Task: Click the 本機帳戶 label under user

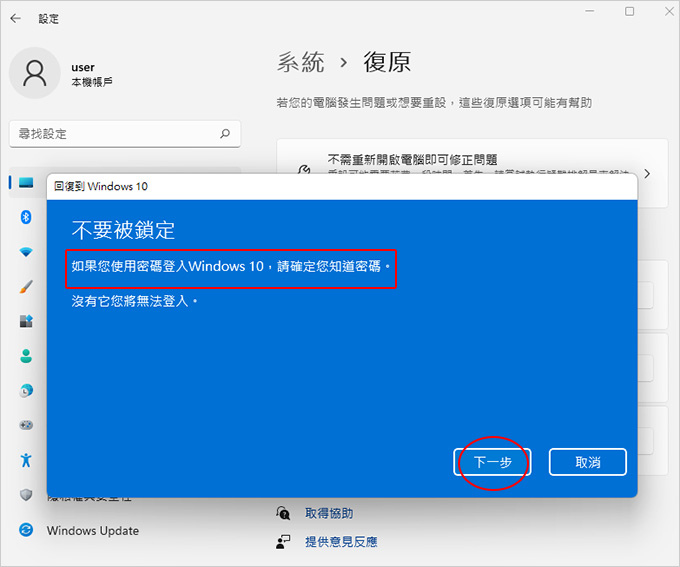Action: point(92,82)
